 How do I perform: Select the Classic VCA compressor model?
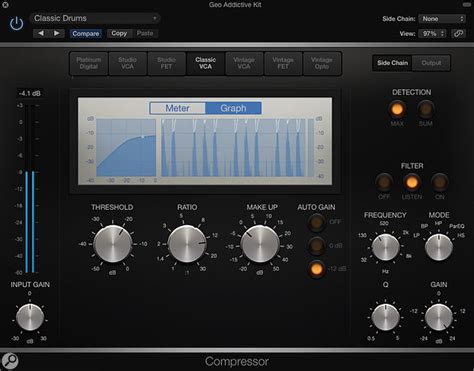point(205,63)
